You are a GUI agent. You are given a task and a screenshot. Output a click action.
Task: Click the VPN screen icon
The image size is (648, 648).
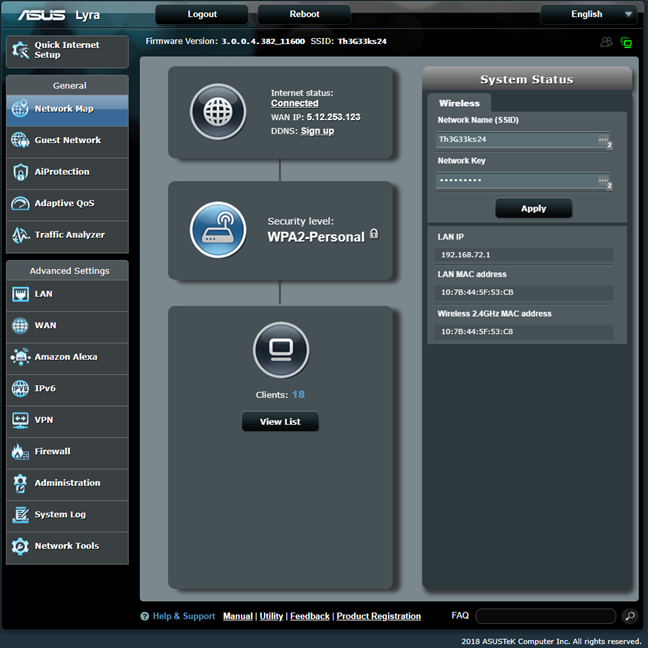tap(20, 420)
